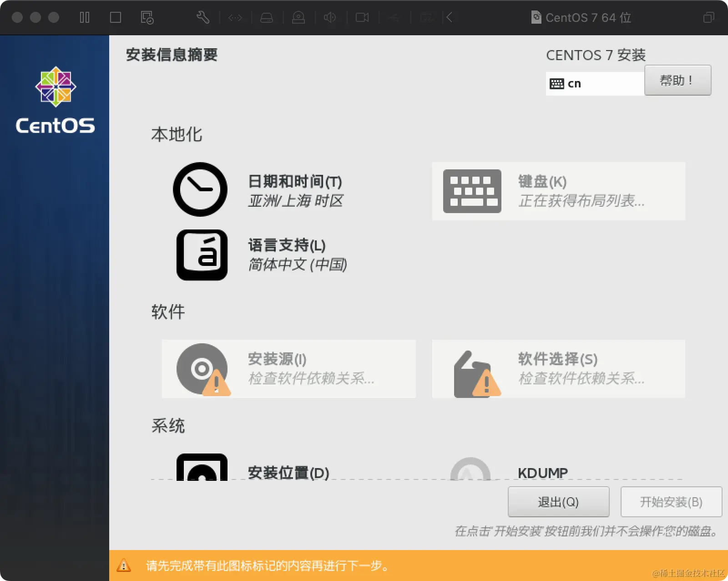The height and width of the screenshot is (581, 728).
Task: Click the 软件 section heading
Action: pyautogui.click(x=168, y=312)
